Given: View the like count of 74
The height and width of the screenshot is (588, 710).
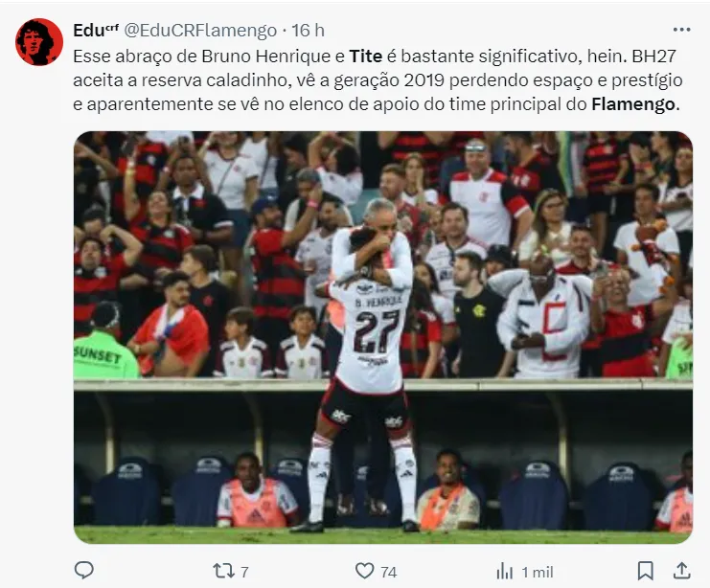Looking at the screenshot, I should click(x=388, y=572).
